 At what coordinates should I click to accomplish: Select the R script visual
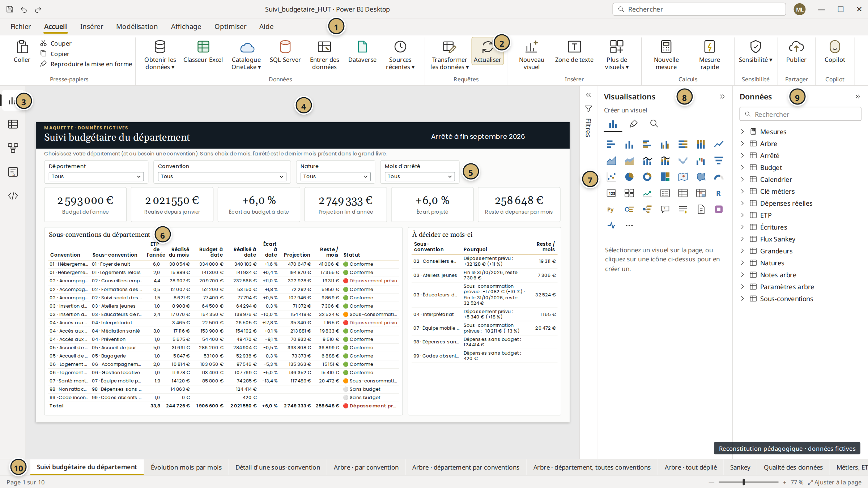click(718, 193)
